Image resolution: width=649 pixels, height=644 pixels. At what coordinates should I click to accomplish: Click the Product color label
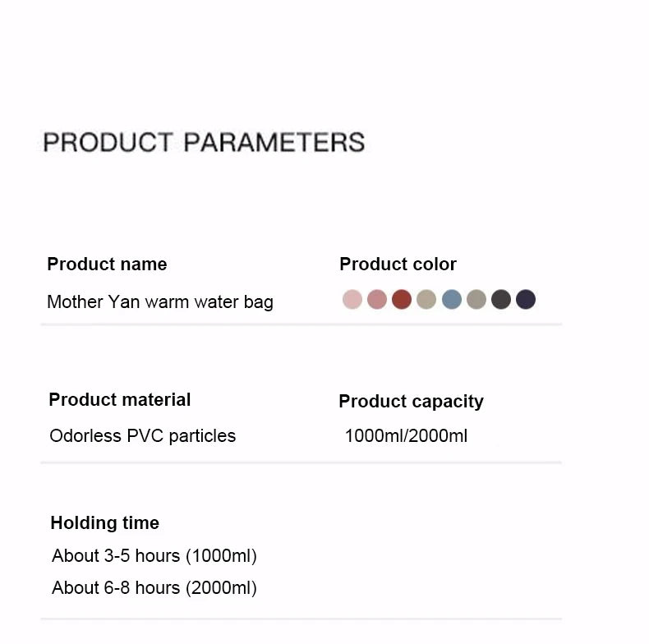pyautogui.click(x=398, y=264)
